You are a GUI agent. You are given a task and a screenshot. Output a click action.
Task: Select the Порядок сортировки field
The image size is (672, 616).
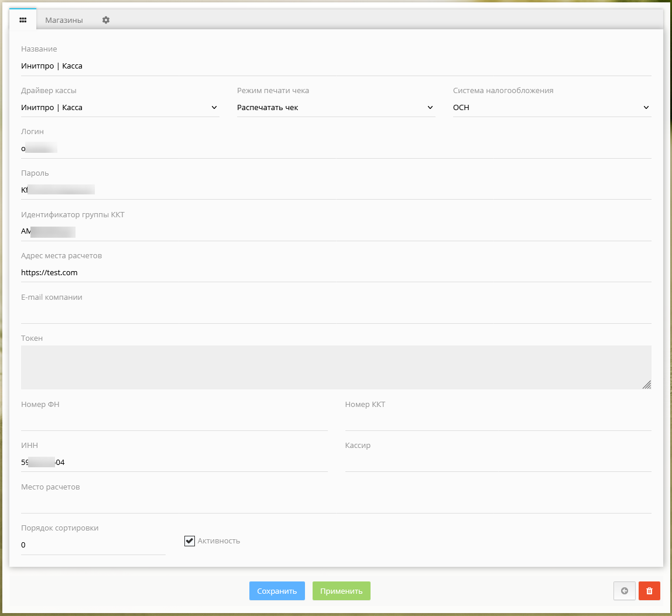pyautogui.click(x=93, y=545)
